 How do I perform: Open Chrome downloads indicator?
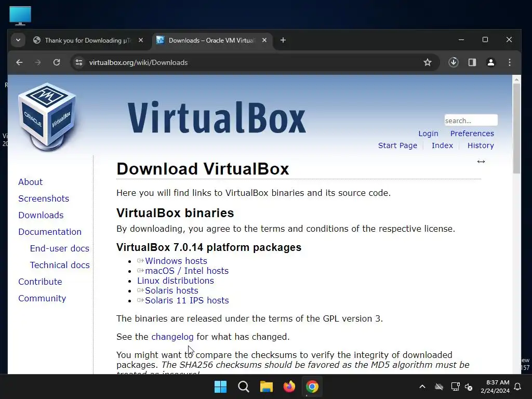(x=454, y=62)
